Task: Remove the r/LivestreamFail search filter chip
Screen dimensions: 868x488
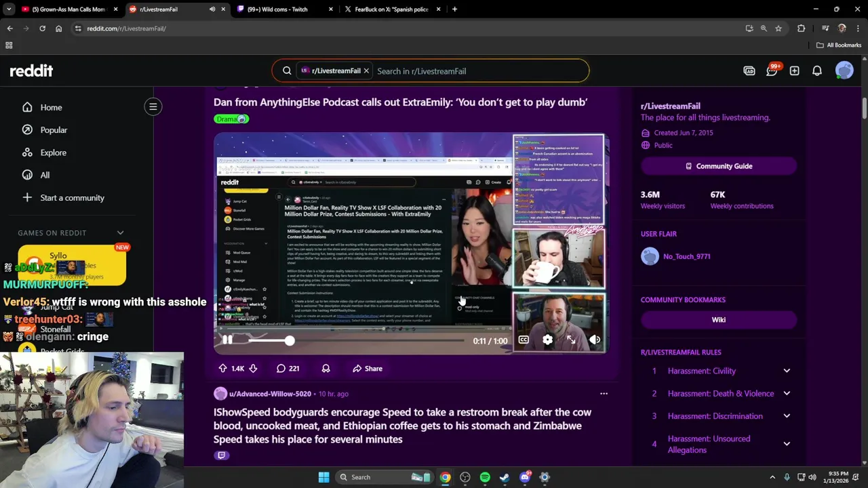Action: 366,70
